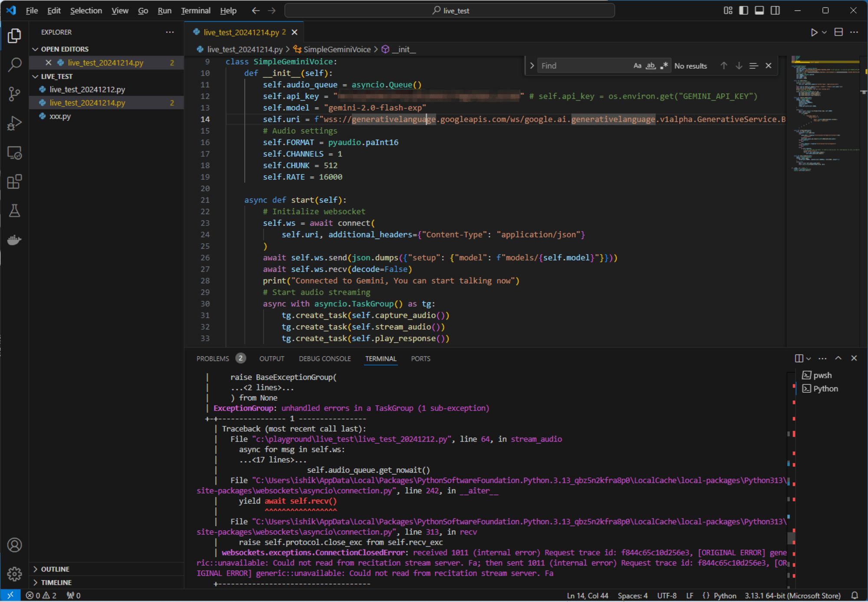Image resolution: width=868 pixels, height=602 pixels.
Task: Toggle the secondary side bar visibility
Action: point(775,10)
